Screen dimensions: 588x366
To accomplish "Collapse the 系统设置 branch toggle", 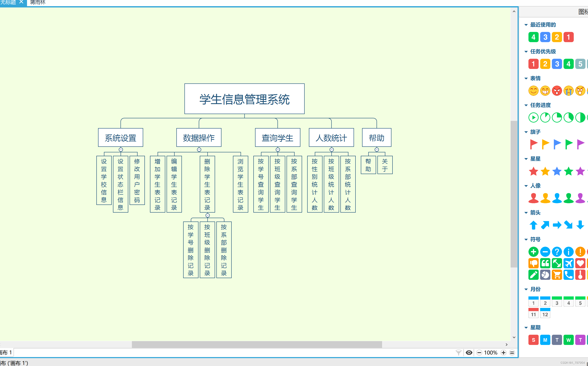I will 121,150.
